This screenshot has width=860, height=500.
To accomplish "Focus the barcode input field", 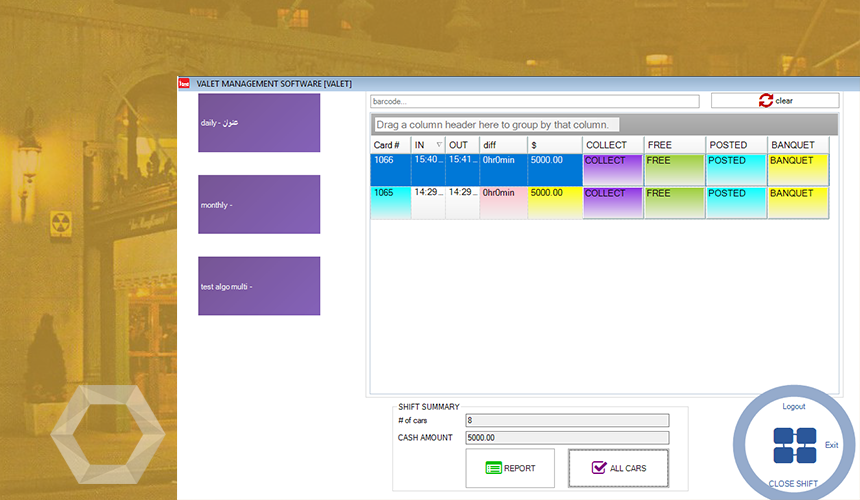I will tap(533, 101).
